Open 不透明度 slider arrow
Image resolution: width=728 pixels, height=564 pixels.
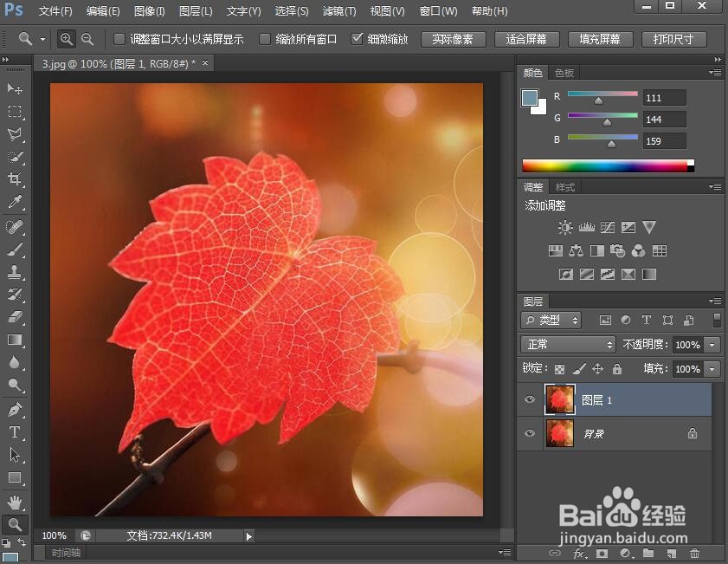click(712, 345)
